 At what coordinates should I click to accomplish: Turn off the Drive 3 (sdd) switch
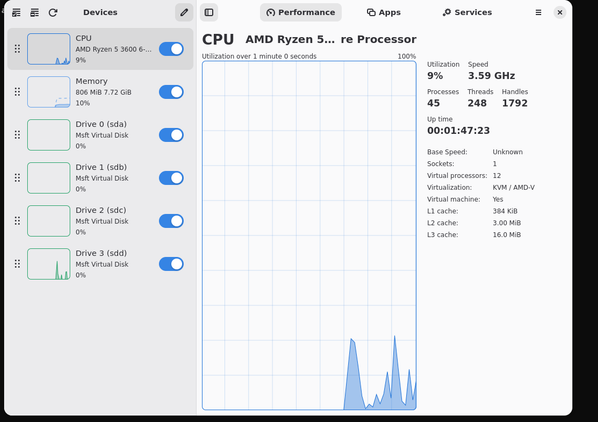pos(171,264)
